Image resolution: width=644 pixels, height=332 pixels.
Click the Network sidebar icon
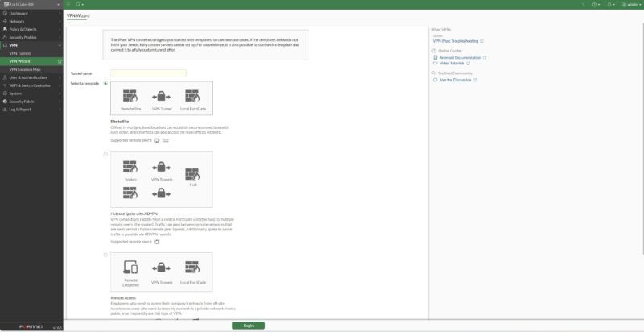point(5,22)
